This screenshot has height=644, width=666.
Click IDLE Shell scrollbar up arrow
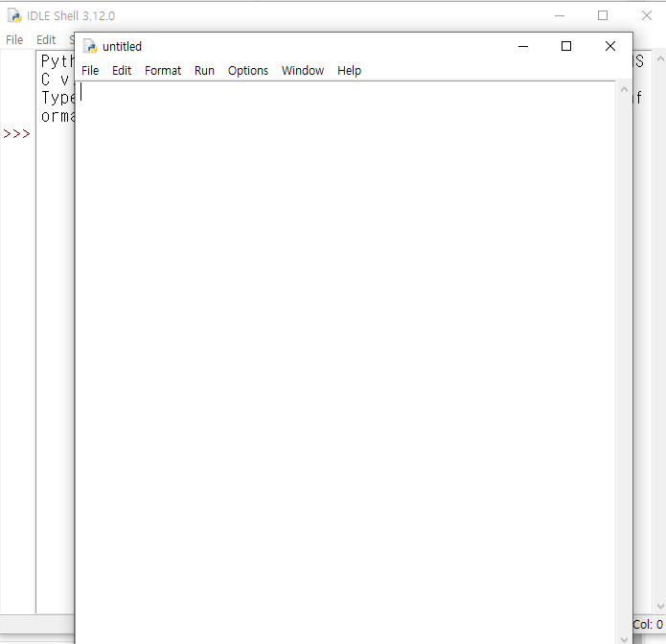coord(660,59)
